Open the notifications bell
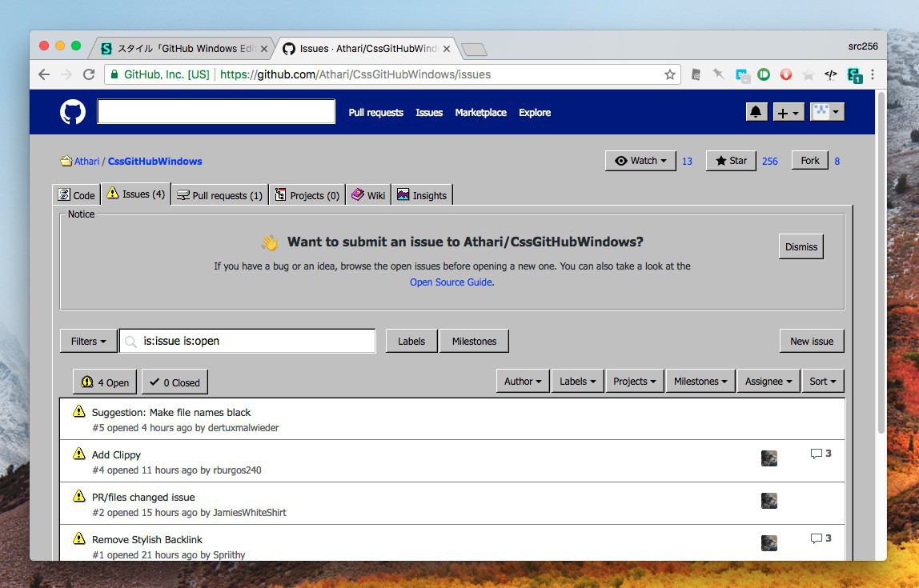 [x=756, y=112]
